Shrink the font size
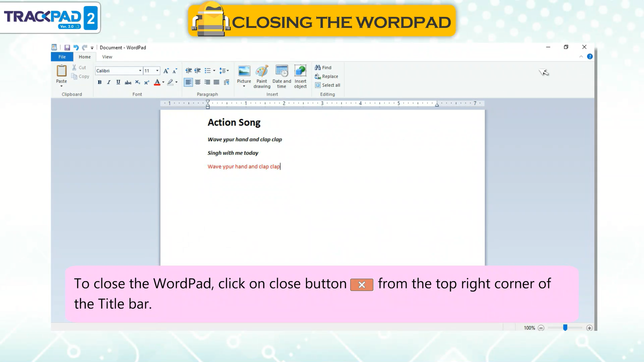The height and width of the screenshot is (362, 644). [175, 71]
